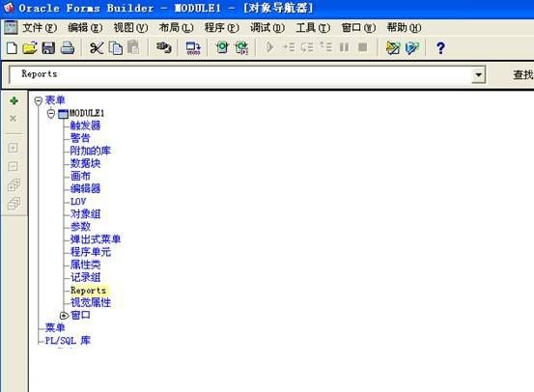The image size is (534, 392).
Task: Select the 附加的库 tree item
Action: (x=91, y=151)
